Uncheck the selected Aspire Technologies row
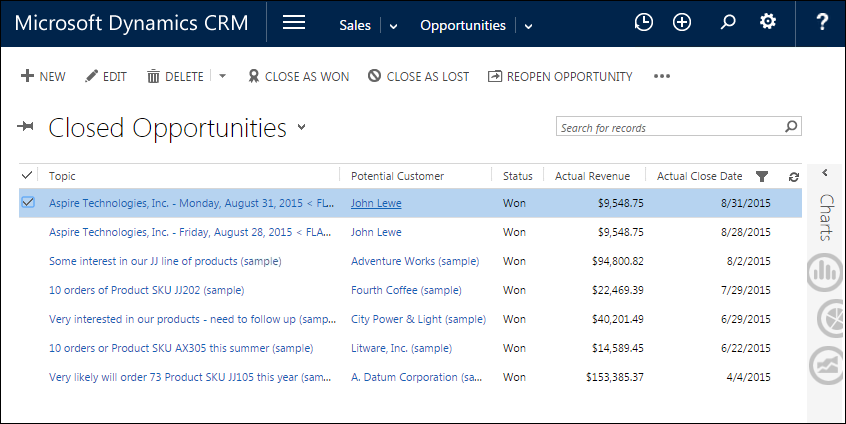Viewport: 846px width, 424px height. pos(28,203)
